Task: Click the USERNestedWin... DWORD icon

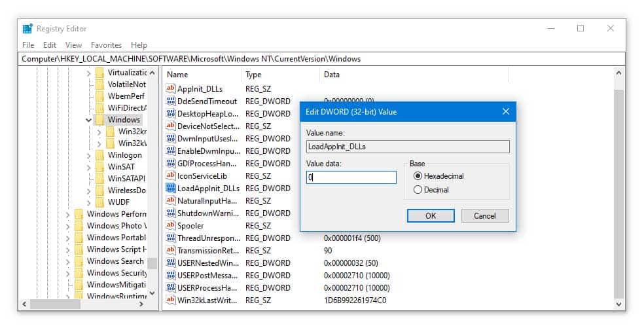Action: [x=170, y=263]
